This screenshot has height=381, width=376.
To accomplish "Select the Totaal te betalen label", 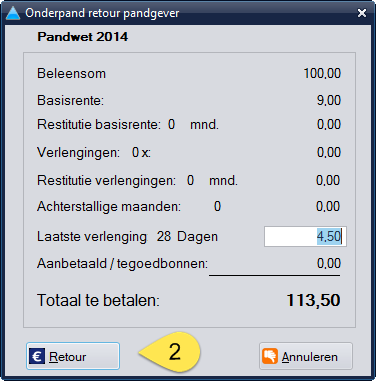I will 98,300.
